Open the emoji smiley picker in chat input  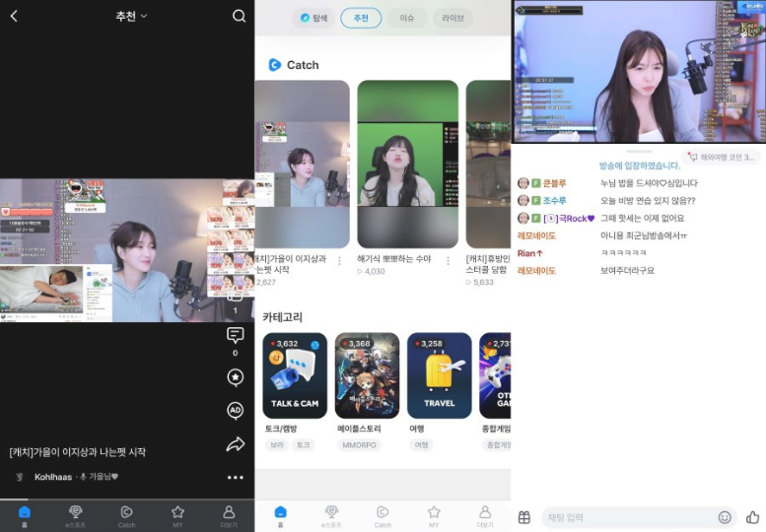725,517
